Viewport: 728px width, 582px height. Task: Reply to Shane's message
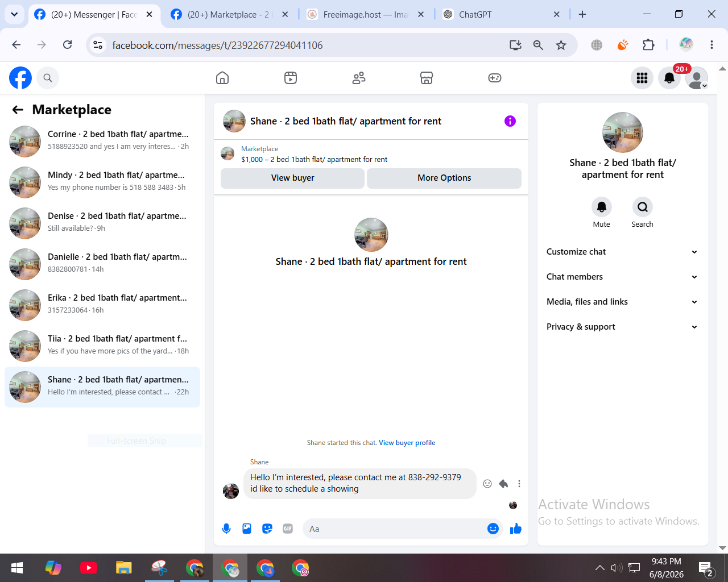point(503,484)
